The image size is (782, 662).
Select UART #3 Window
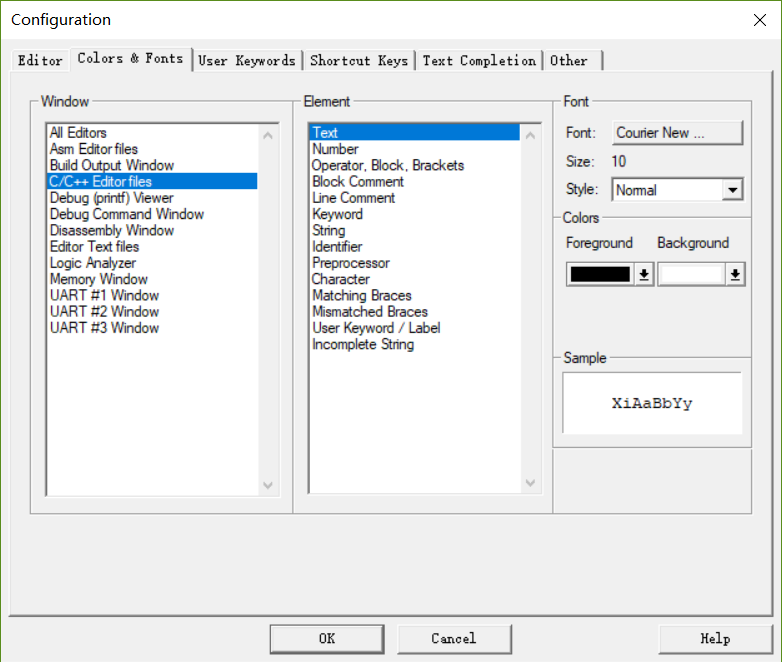(x=152, y=328)
